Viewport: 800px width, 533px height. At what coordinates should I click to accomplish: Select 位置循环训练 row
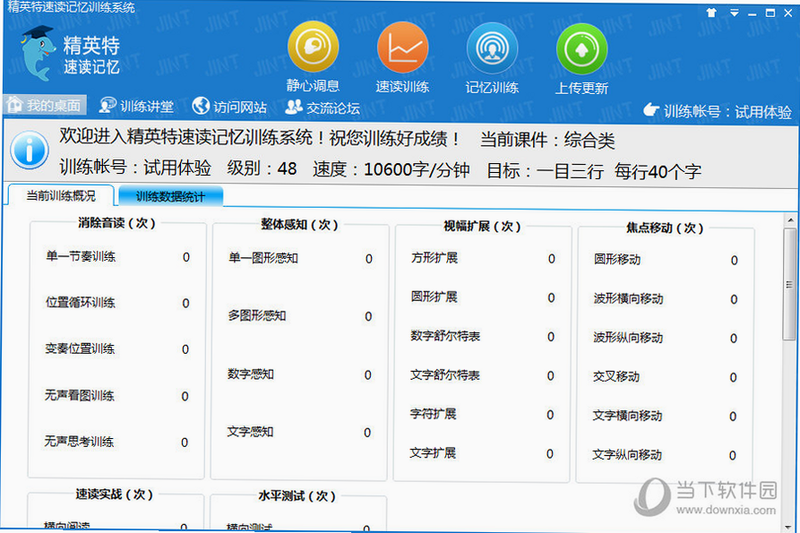[117, 302]
